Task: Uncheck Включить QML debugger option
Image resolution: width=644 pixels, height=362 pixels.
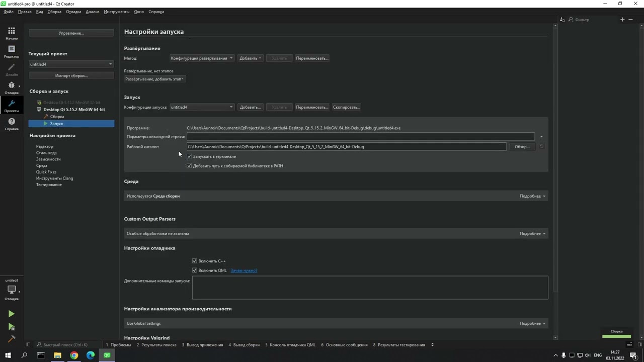Action: click(x=195, y=270)
